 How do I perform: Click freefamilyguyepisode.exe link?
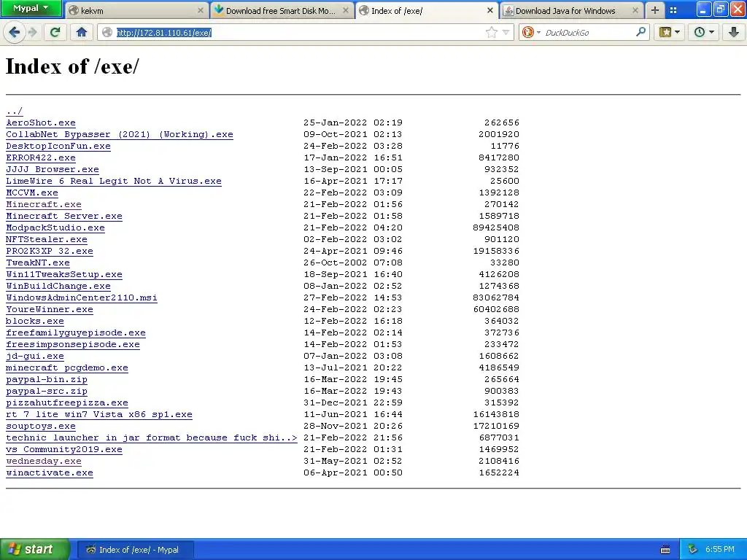(x=76, y=332)
